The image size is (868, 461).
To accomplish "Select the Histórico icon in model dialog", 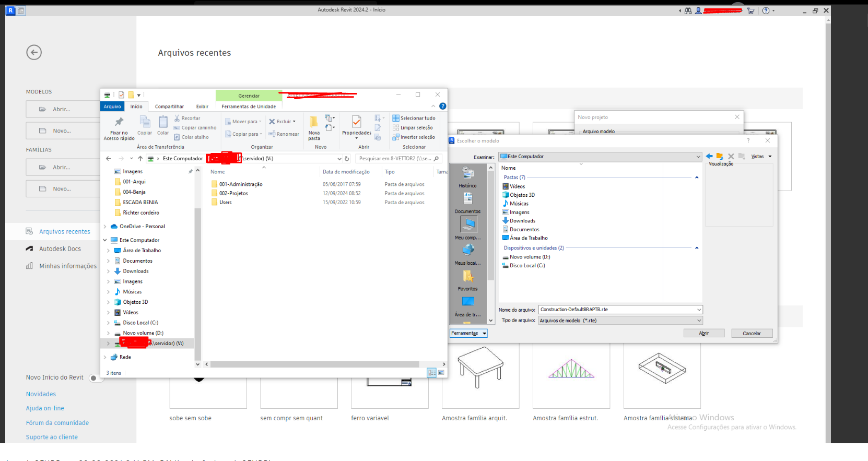I will (x=467, y=173).
